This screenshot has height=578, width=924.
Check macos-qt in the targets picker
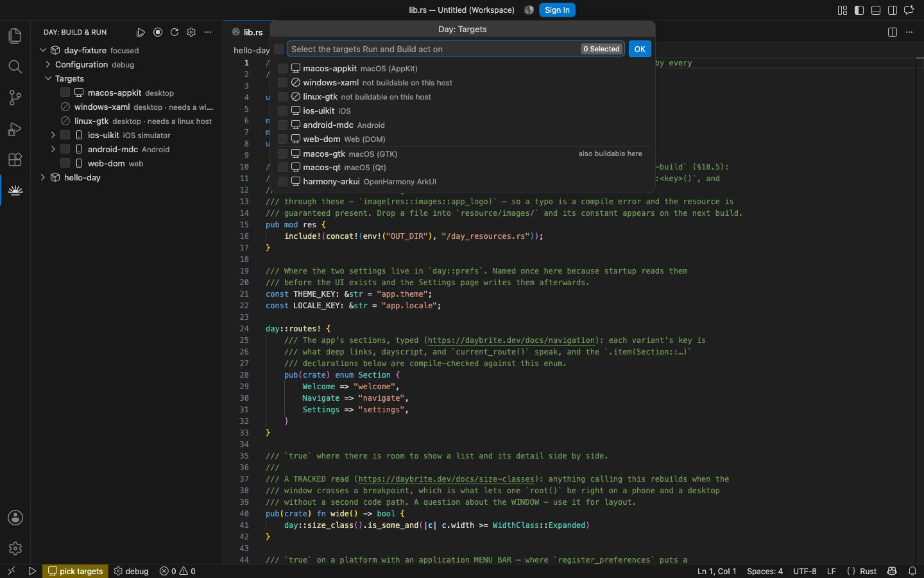pyautogui.click(x=282, y=168)
